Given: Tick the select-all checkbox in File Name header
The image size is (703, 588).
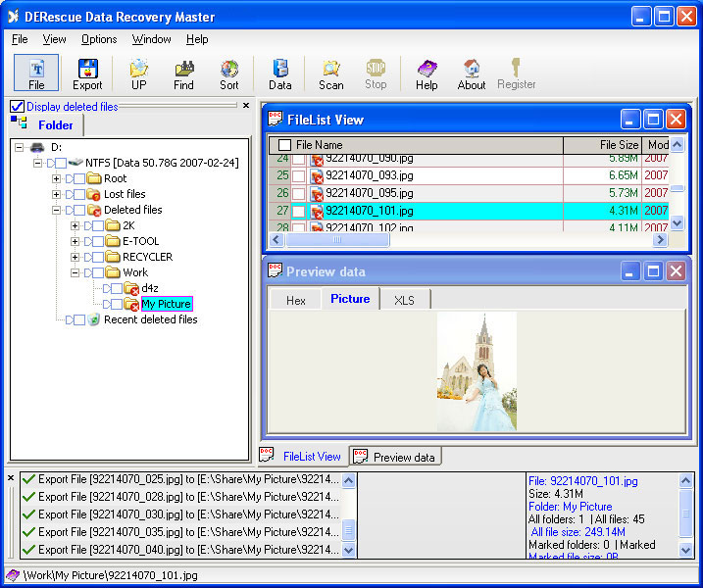Looking at the screenshot, I should [x=284, y=145].
